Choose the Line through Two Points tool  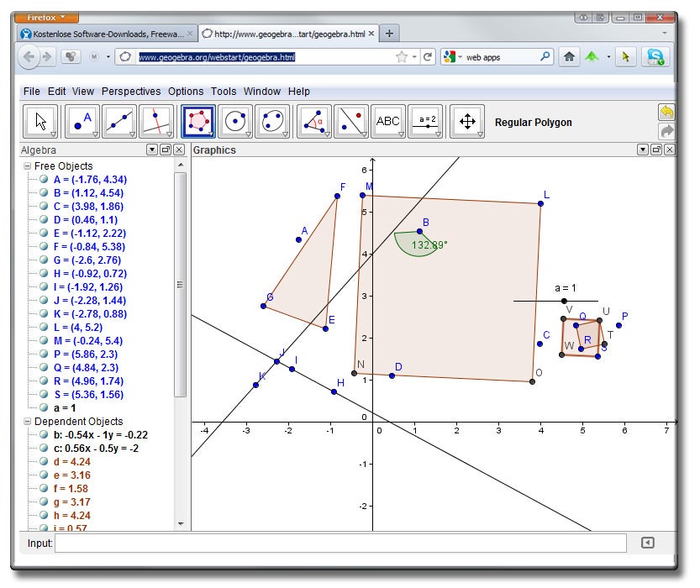tap(119, 122)
